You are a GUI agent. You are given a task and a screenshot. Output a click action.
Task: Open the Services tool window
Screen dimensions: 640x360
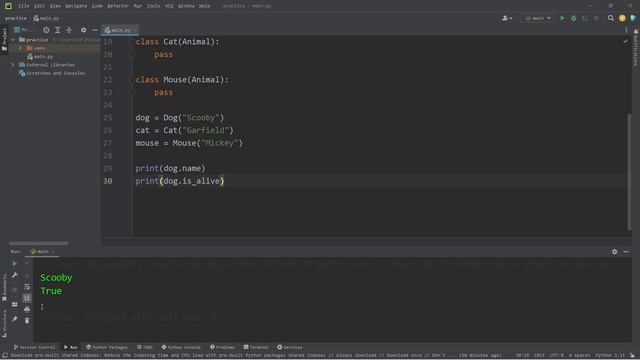(290, 347)
